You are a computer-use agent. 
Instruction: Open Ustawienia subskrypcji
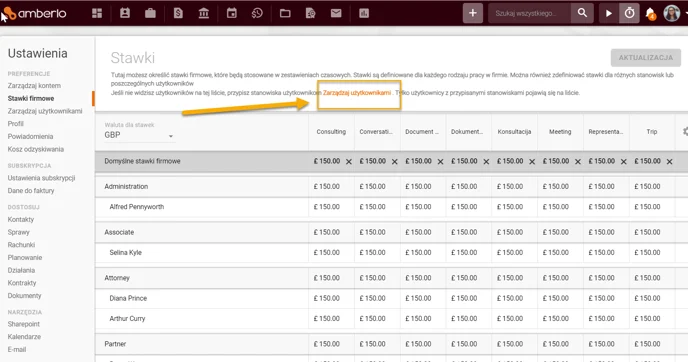pyautogui.click(x=41, y=178)
